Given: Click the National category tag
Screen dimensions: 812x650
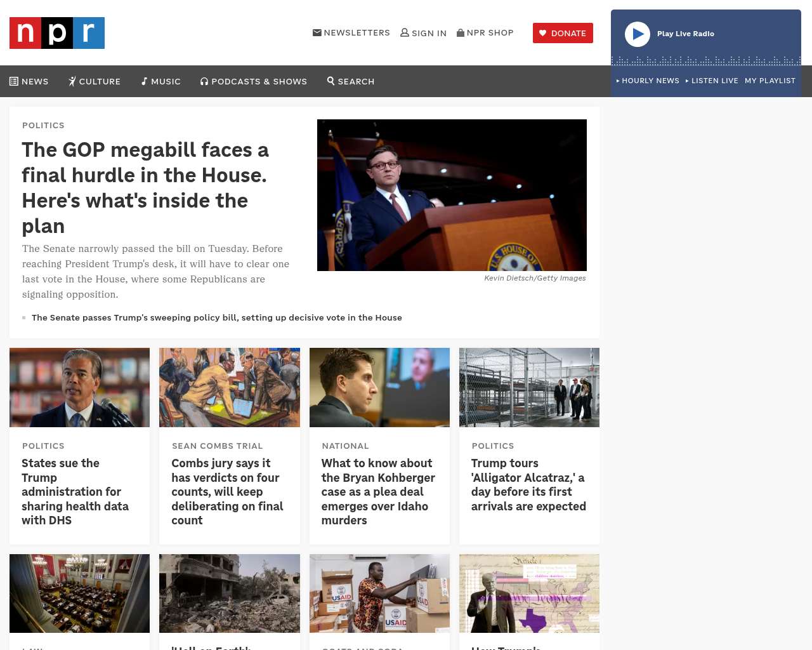Looking at the screenshot, I should 345,446.
